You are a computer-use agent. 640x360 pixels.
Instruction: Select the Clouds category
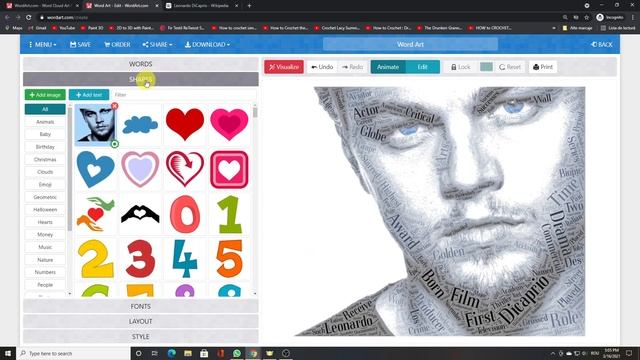click(x=45, y=172)
